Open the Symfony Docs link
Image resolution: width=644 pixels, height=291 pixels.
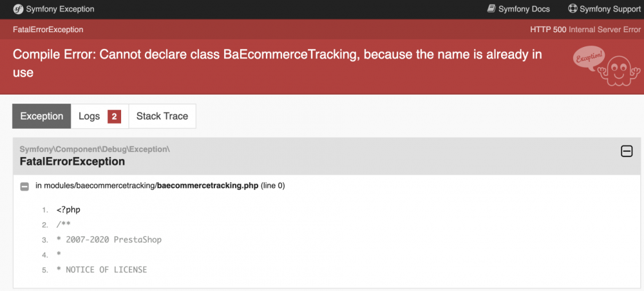(x=518, y=9)
